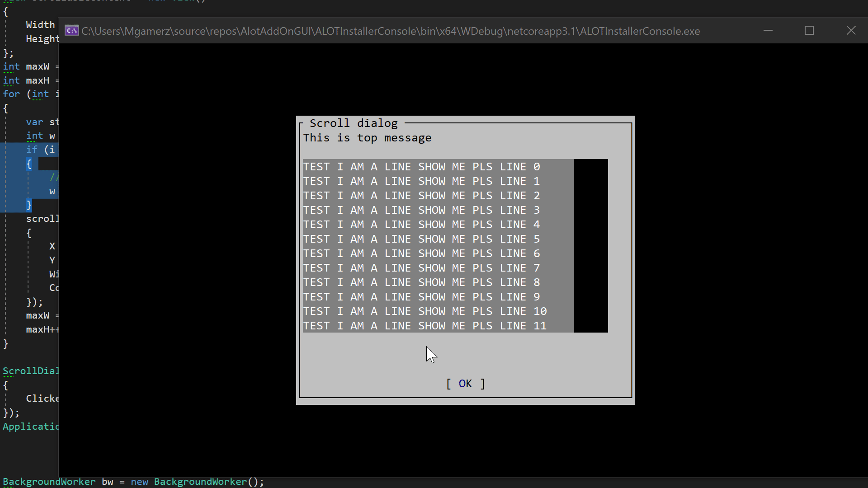This screenshot has height=488, width=868.
Task: Click the black scroll area beside the lines
Action: [x=591, y=246]
